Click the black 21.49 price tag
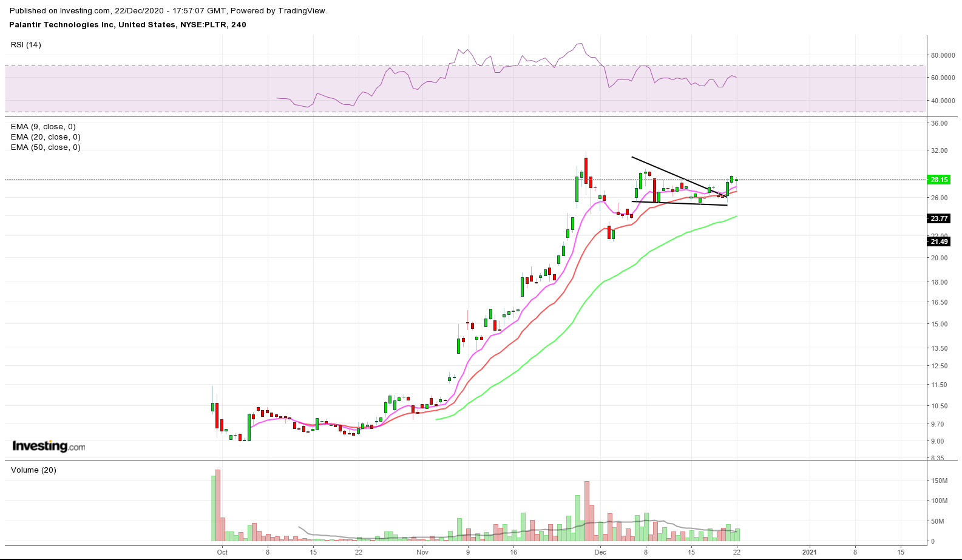 pos(939,241)
